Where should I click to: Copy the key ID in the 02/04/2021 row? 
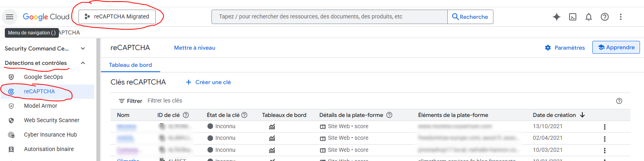162,138
